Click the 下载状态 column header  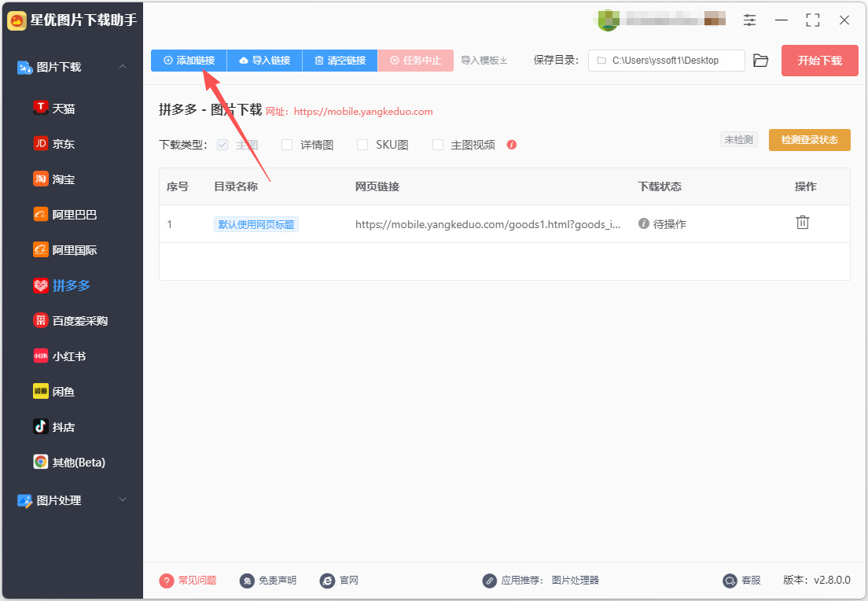click(660, 186)
